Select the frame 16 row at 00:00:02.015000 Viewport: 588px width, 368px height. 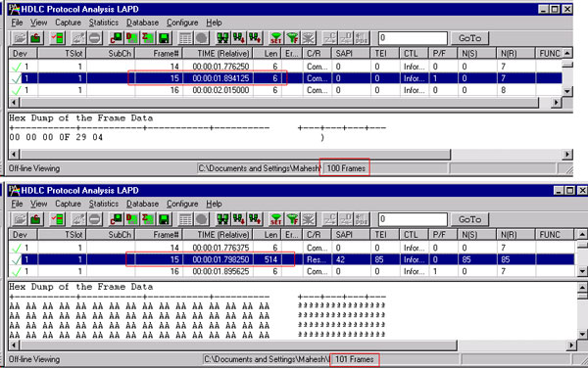pyautogui.click(x=285, y=90)
